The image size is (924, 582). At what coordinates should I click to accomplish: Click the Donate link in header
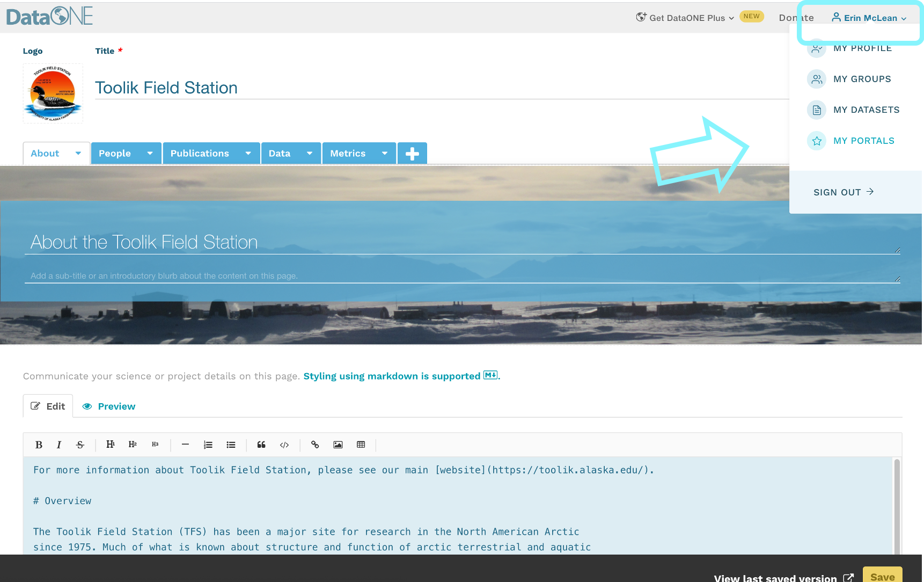[796, 18]
